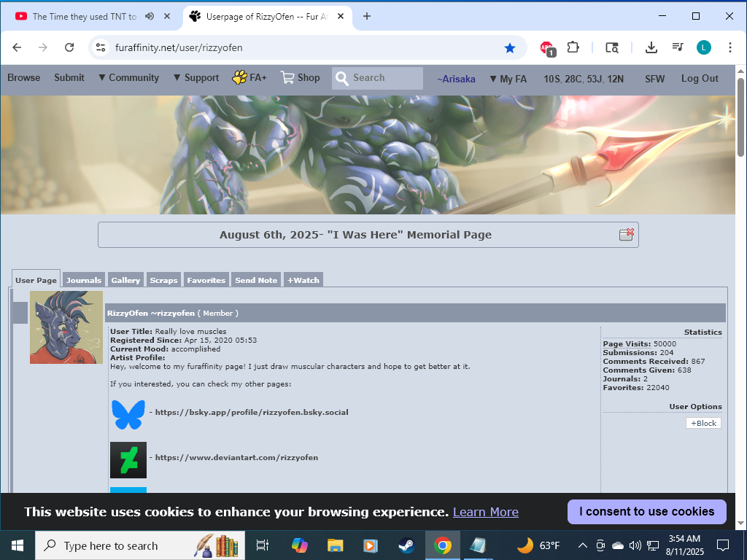Screen dimensions: 747x560
Task: Open the bsky.app profile link
Action: pyautogui.click(x=252, y=413)
